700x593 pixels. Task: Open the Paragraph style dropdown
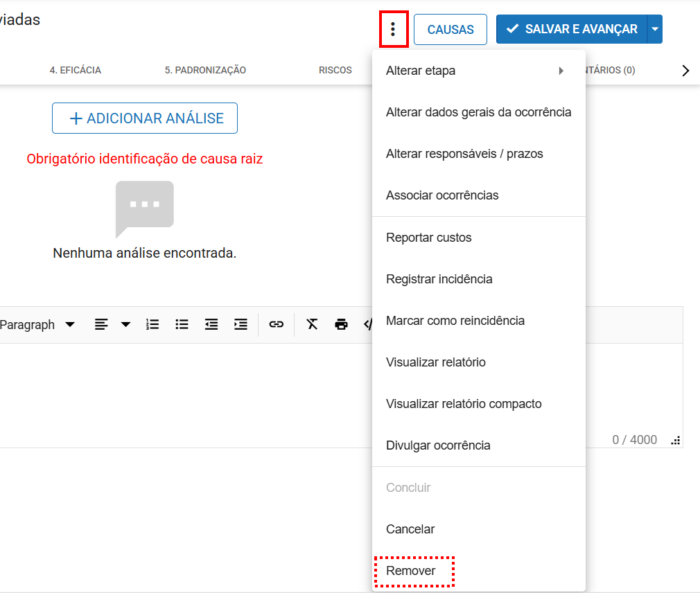click(x=38, y=325)
